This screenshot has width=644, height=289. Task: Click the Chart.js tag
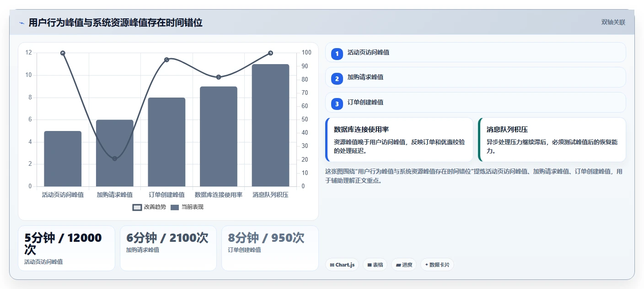coord(342,265)
